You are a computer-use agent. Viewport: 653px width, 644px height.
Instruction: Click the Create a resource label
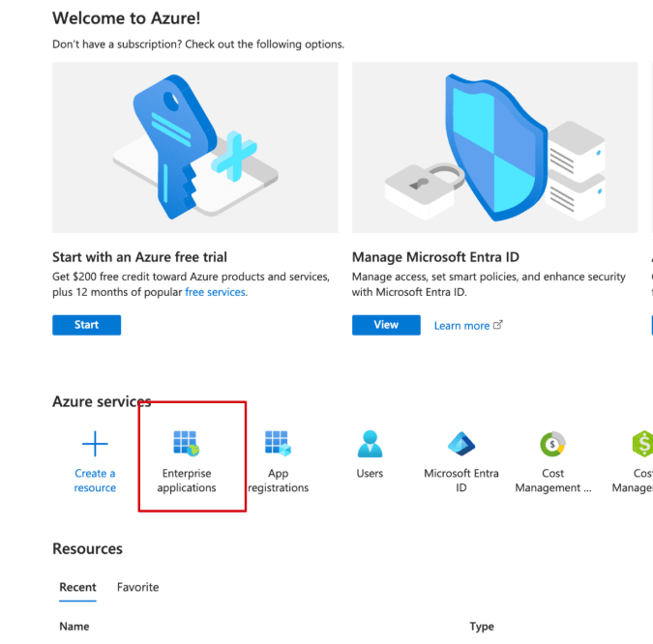[x=95, y=481]
